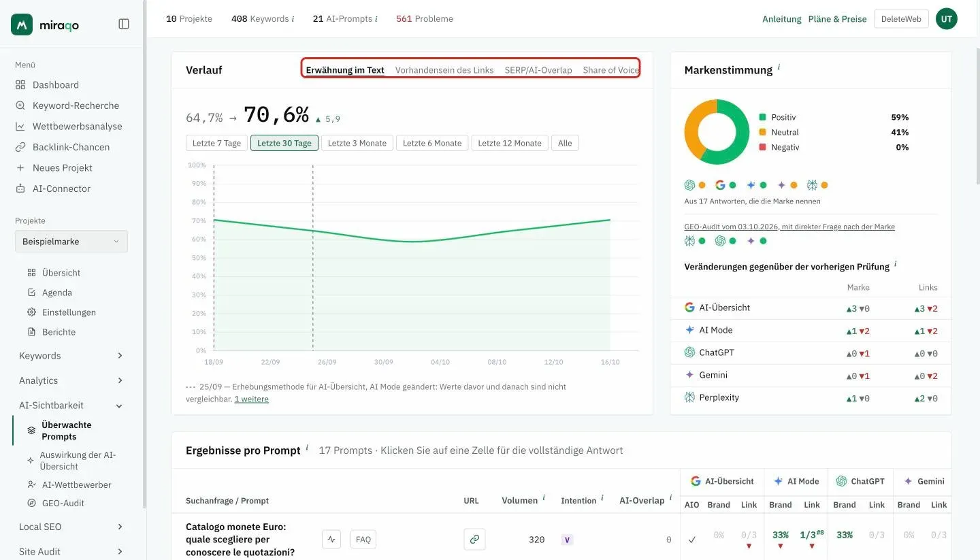
Task: Select Überwachte Prompts
Action: [x=66, y=431]
